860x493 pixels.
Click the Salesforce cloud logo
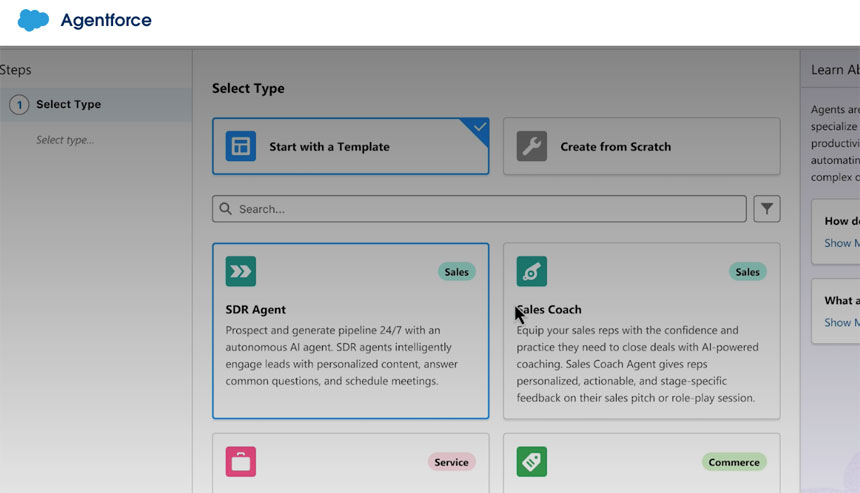pos(33,20)
